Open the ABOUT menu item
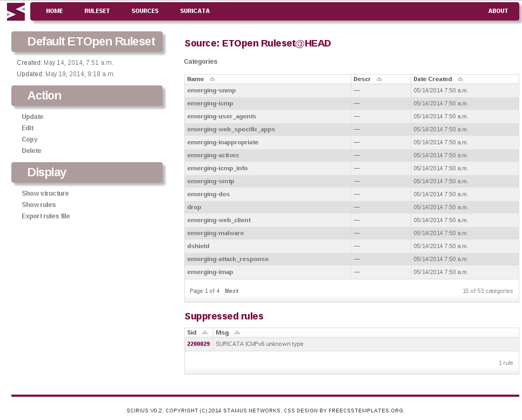This screenshot has width=522, height=420. tap(498, 11)
